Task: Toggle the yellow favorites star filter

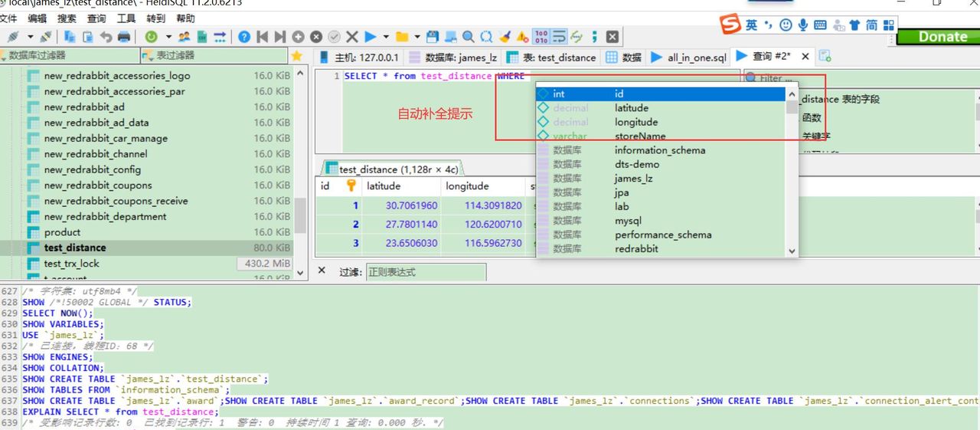Action: (297, 56)
